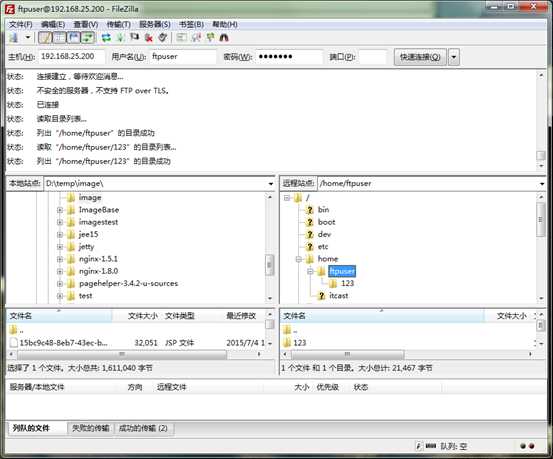Open the 服务器(S) menu

point(155,24)
